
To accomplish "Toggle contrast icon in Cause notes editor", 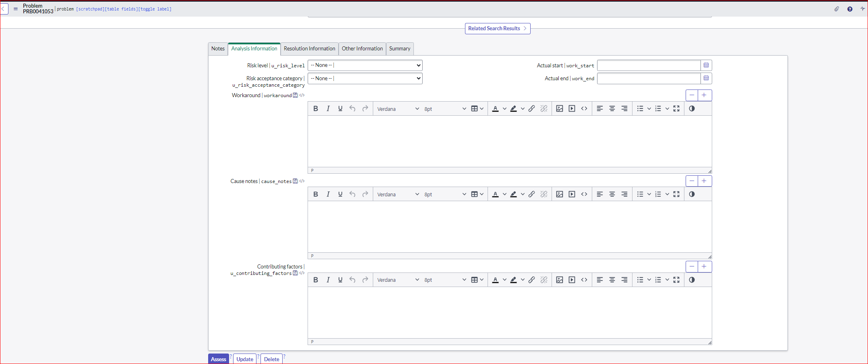I will [692, 194].
